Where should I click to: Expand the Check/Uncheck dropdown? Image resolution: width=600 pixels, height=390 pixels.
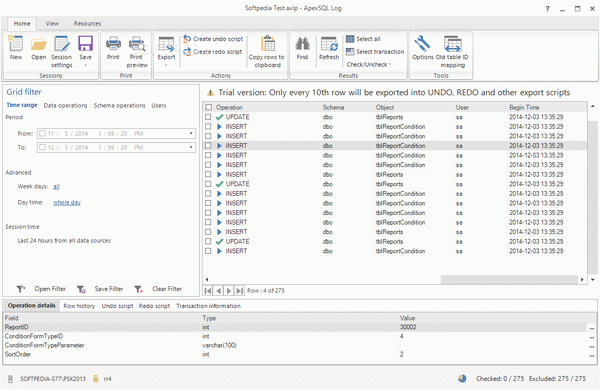[x=369, y=64]
